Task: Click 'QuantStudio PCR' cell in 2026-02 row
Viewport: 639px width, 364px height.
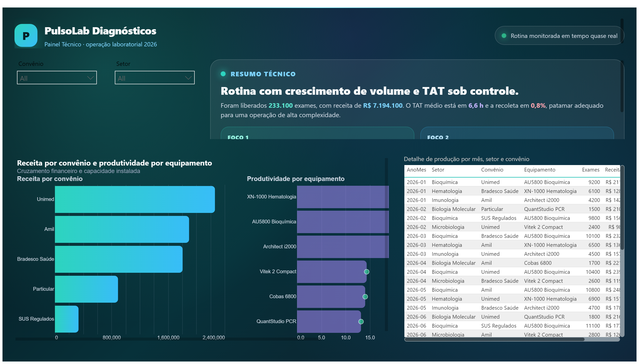Action: click(x=544, y=209)
